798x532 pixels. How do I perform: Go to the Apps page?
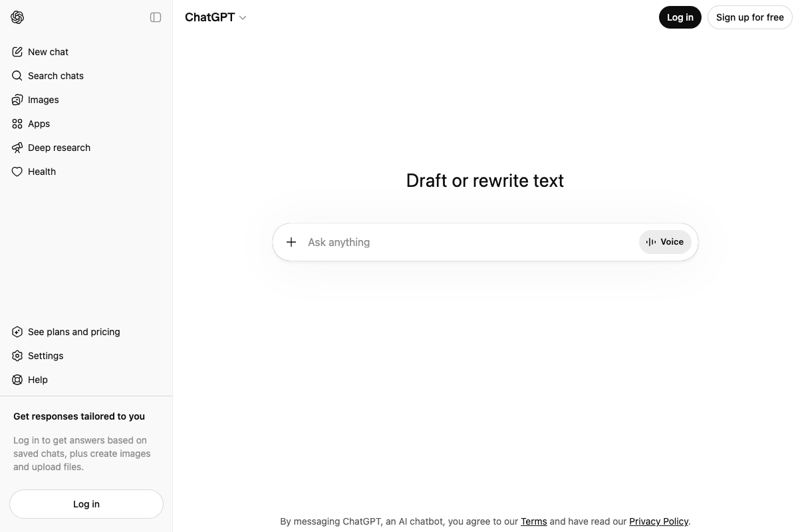pyautogui.click(x=86, y=124)
